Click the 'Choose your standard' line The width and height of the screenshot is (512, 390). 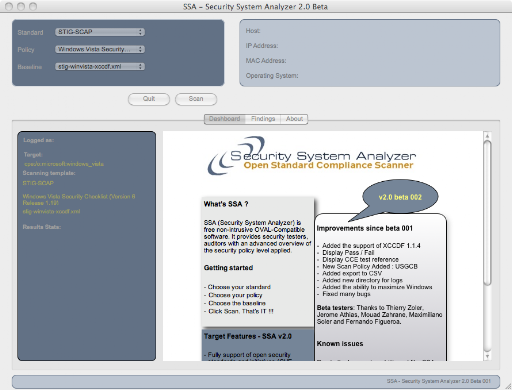click(237, 287)
